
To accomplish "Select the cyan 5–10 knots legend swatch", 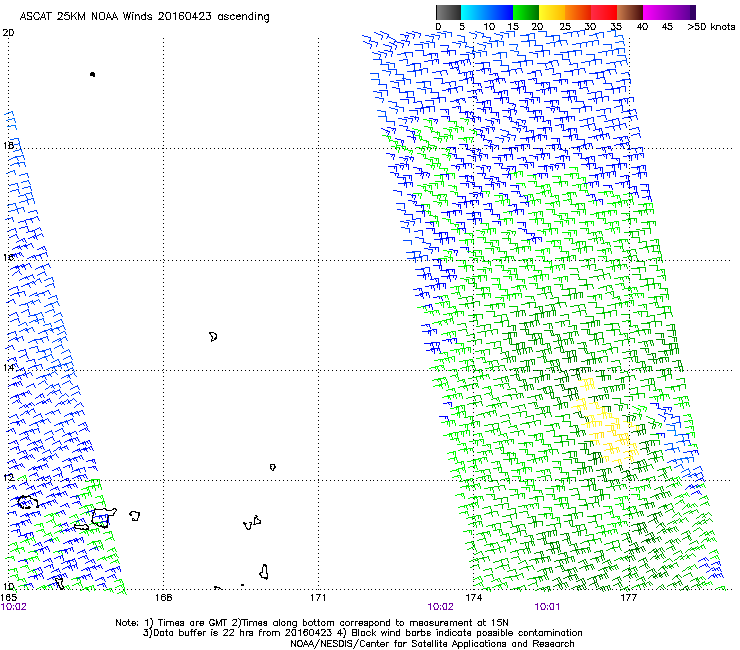I will (x=474, y=12).
